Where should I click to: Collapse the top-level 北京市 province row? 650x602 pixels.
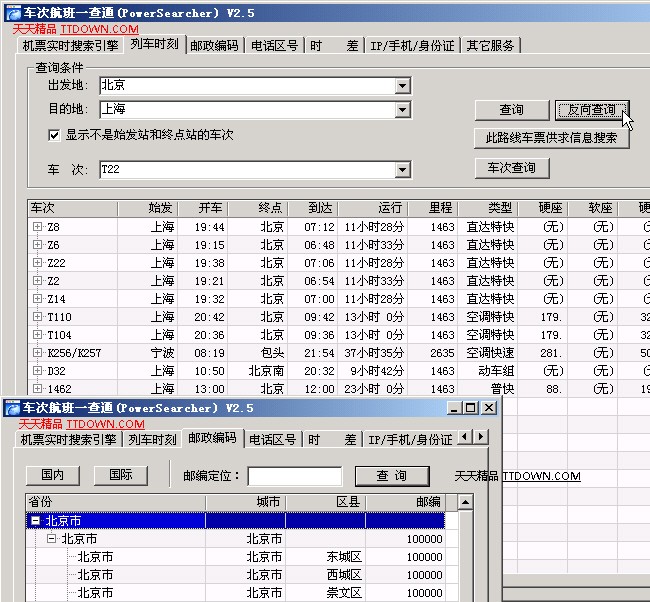coord(36,521)
